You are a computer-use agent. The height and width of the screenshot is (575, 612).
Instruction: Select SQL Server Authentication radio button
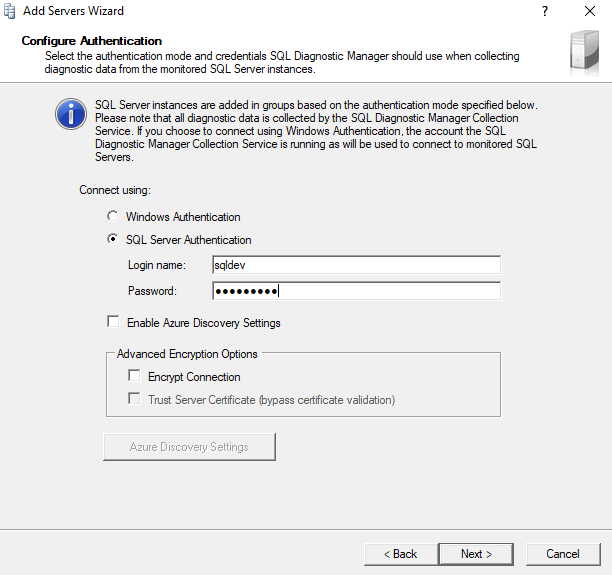[x=112, y=239]
